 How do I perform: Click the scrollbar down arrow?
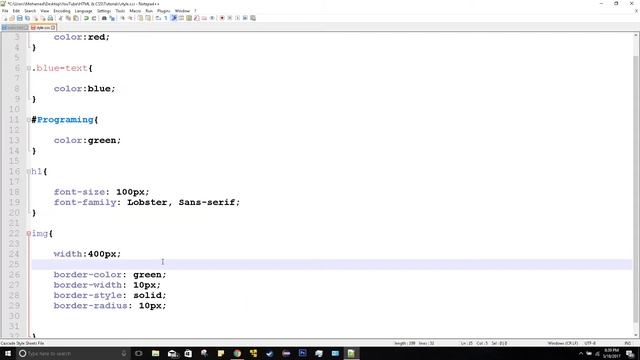click(636, 335)
